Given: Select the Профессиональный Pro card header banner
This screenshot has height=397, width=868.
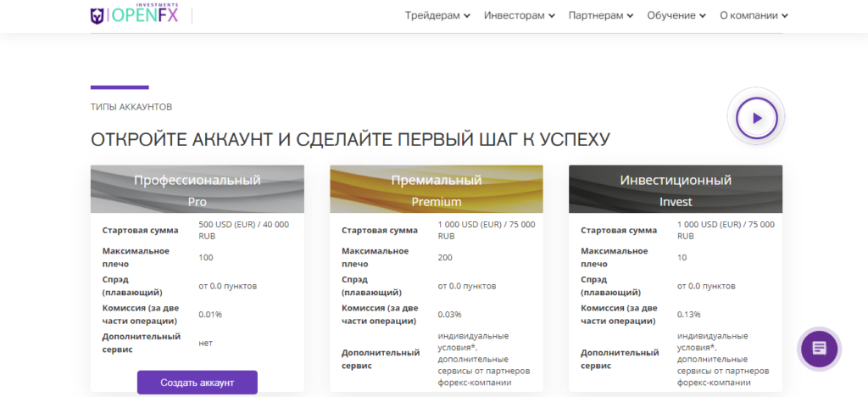Looking at the screenshot, I should pos(197,190).
